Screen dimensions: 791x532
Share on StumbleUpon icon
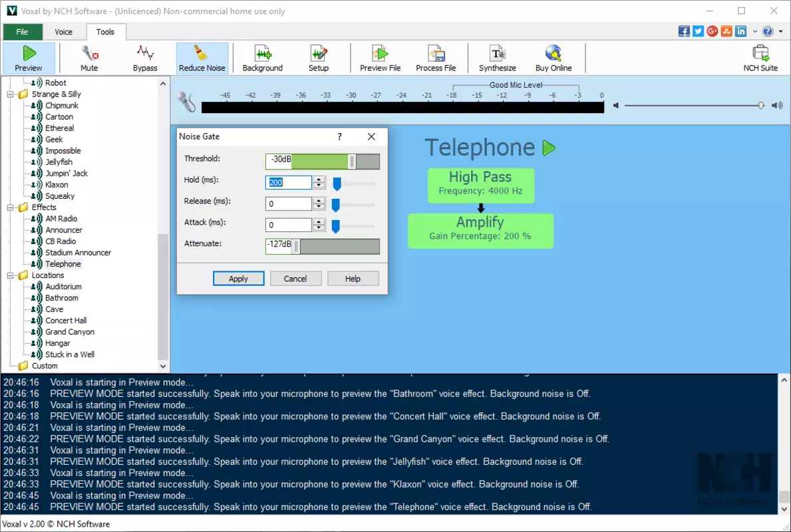(726, 31)
